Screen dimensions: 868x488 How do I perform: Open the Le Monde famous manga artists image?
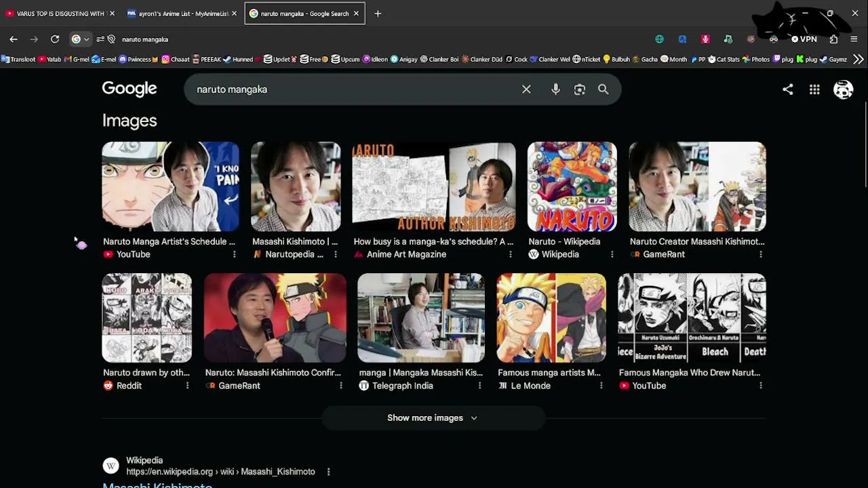(551, 318)
